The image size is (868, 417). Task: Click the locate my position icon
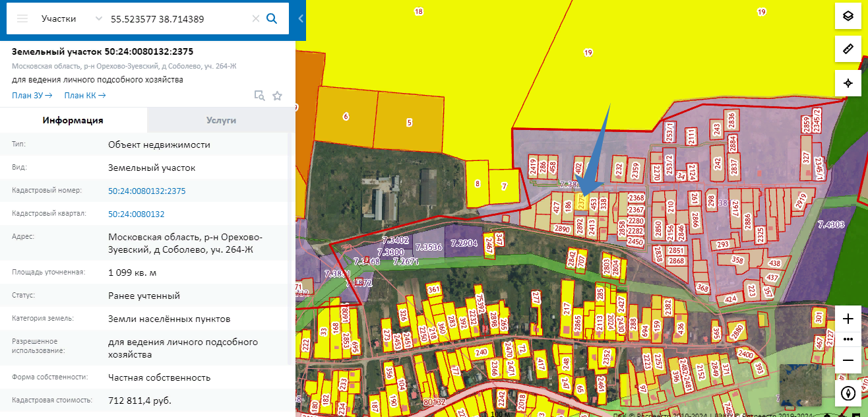point(848,84)
